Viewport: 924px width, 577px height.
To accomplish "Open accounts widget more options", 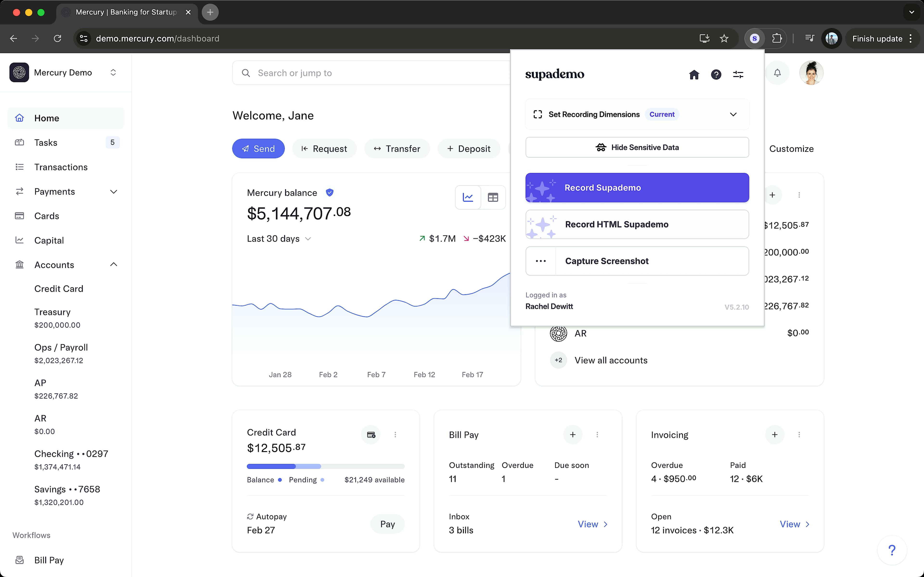I will click(x=799, y=195).
